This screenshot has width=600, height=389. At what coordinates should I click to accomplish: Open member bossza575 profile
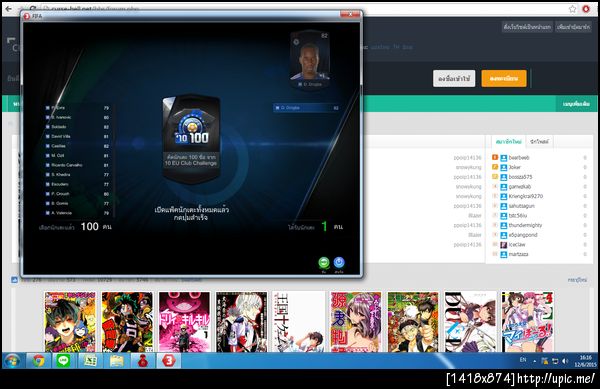point(520,177)
